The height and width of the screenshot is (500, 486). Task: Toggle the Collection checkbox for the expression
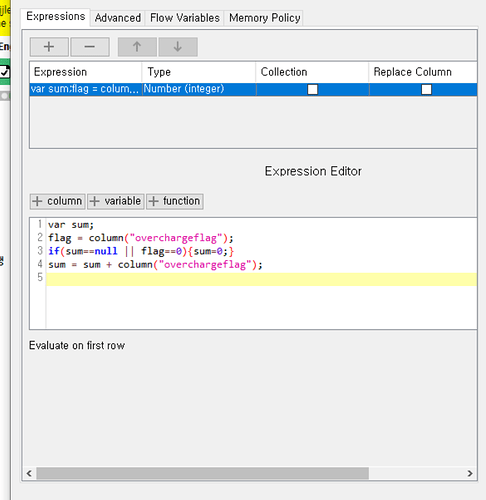(x=312, y=89)
